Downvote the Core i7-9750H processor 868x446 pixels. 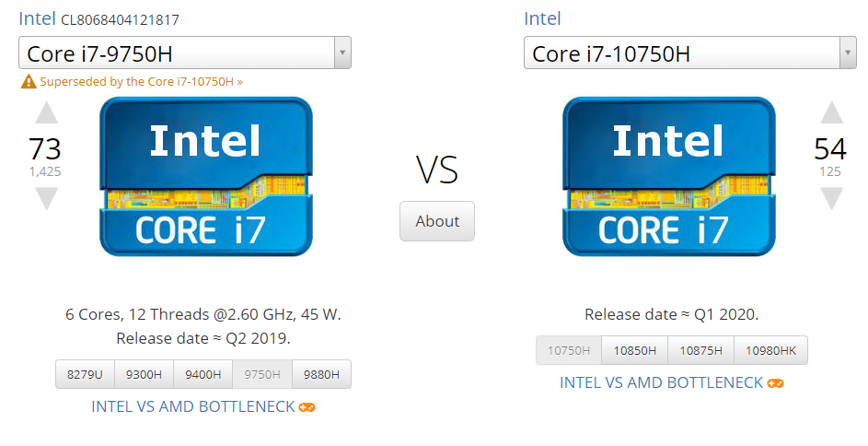(47, 199)
